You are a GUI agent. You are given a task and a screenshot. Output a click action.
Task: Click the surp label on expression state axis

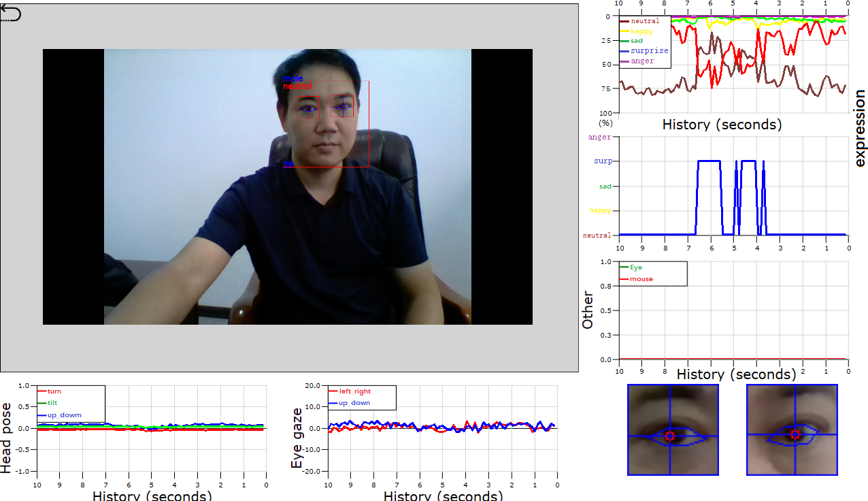[602, 161]
